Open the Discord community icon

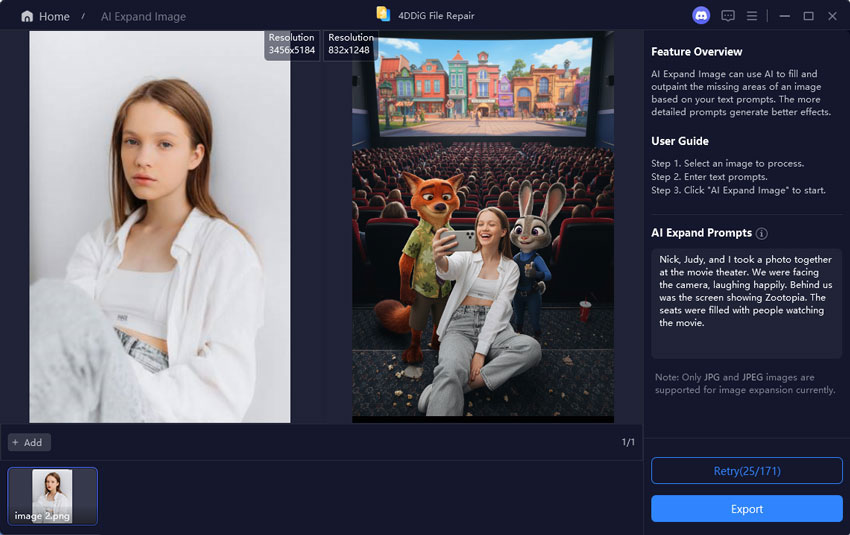click(700, 16)
